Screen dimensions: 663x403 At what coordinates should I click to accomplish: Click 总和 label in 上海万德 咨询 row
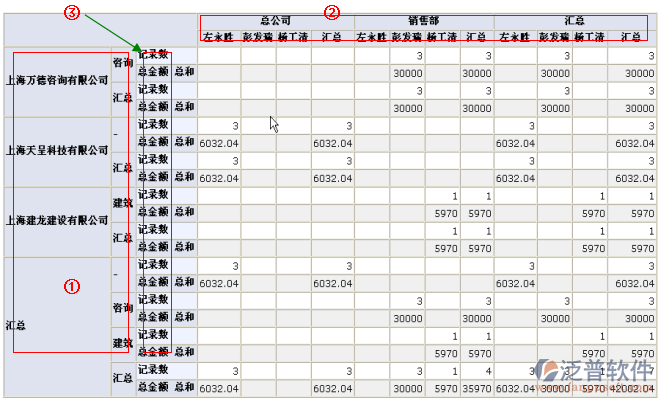click(x=184, y=71)
